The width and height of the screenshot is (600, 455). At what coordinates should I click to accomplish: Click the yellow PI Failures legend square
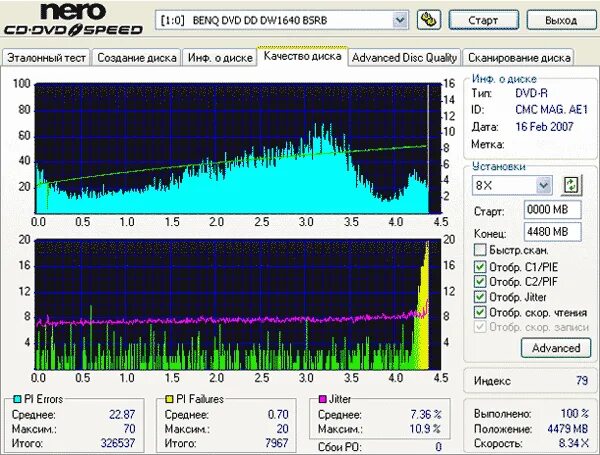point(169,399)
